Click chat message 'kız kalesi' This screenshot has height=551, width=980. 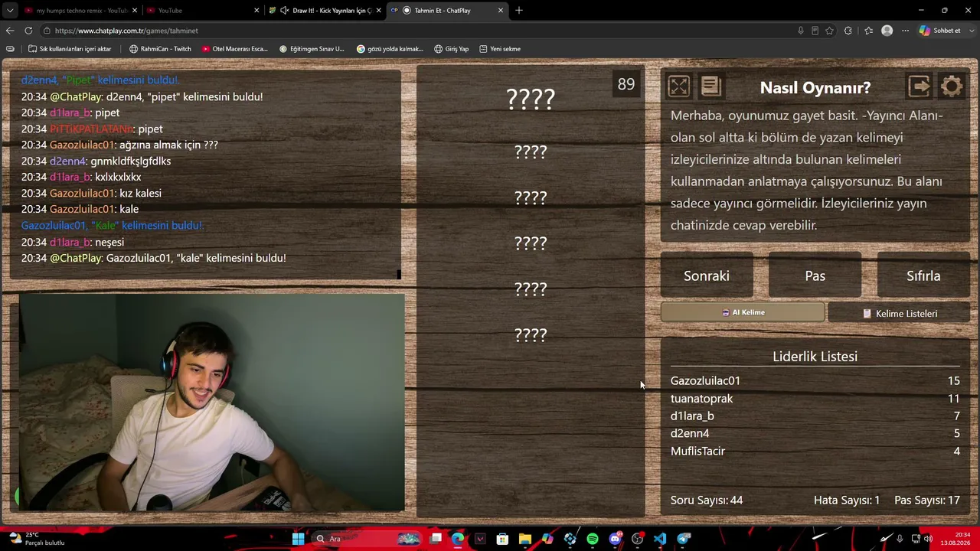[140, 193]
